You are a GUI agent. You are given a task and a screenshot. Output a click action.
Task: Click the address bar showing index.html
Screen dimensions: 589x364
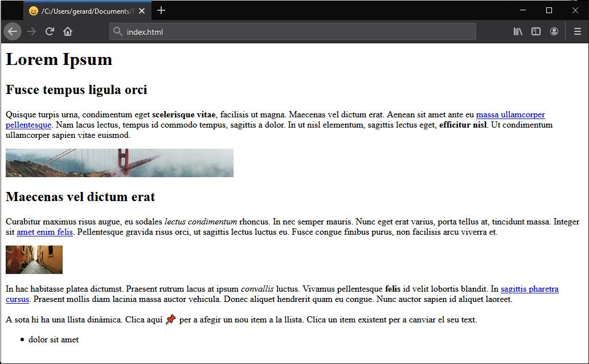(296, 32)
